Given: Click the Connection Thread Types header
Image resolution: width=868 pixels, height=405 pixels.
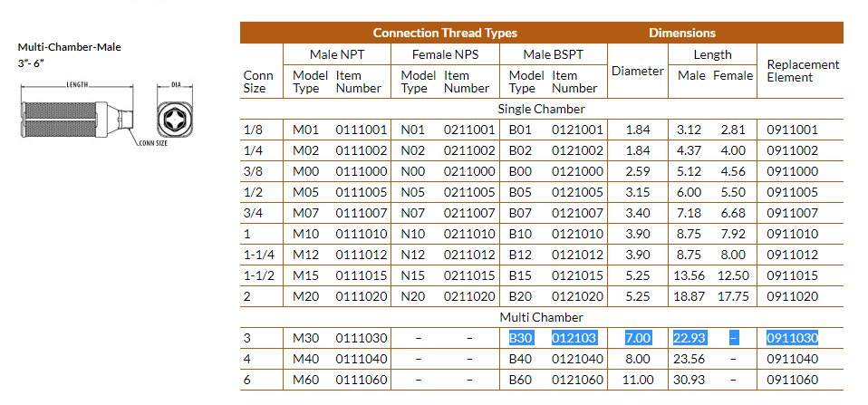Looking at the screenshot, I should pyautogui.click(x=445, y=33).
